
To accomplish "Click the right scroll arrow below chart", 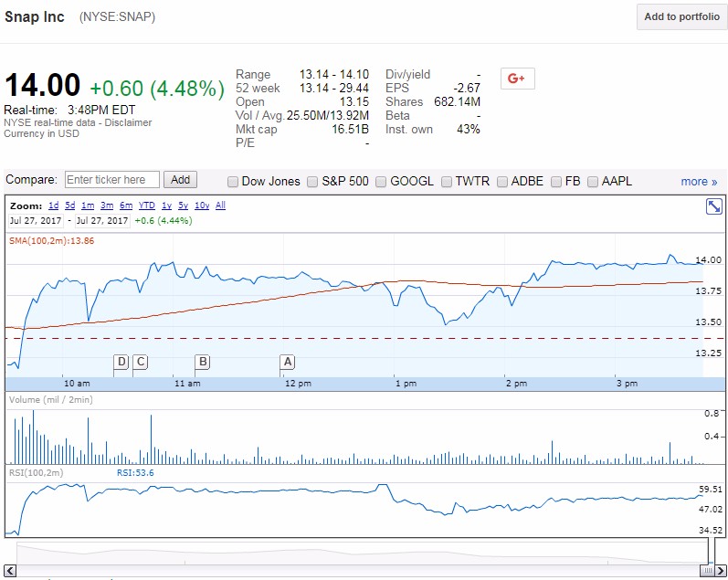I will 720,571.
